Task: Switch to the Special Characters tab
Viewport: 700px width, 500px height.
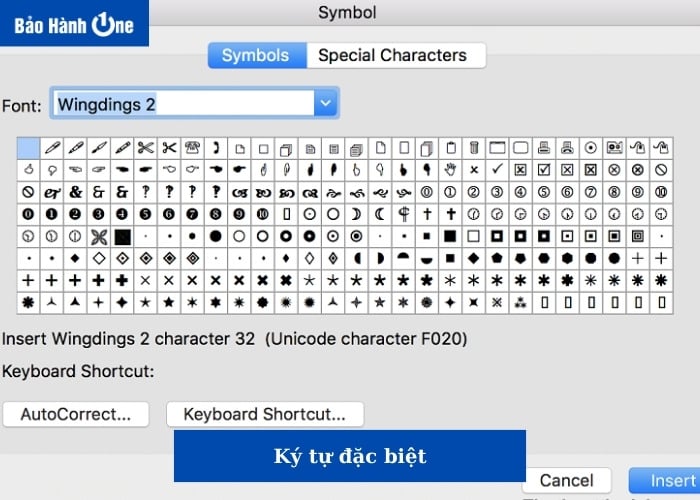Action: click(392, 55)
